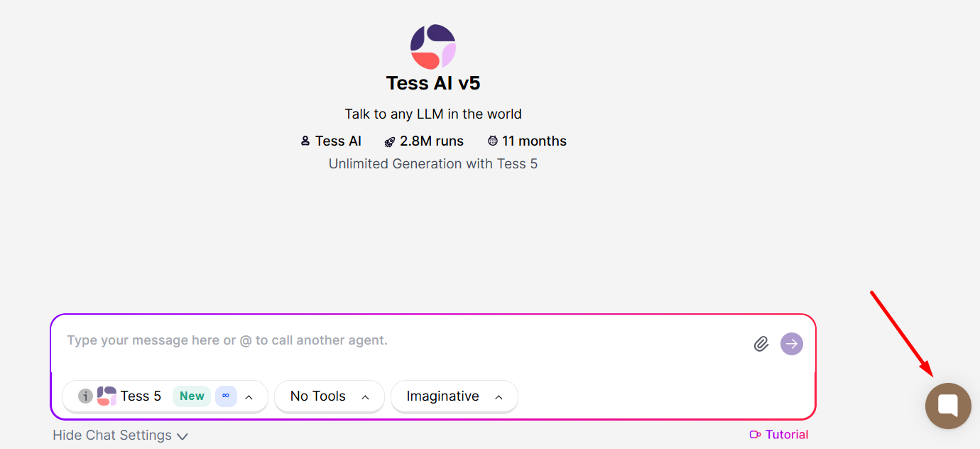Expand the Tess 5 model dropdown
This screenshot has width=980, height=449.
click(x=249, y=397)
